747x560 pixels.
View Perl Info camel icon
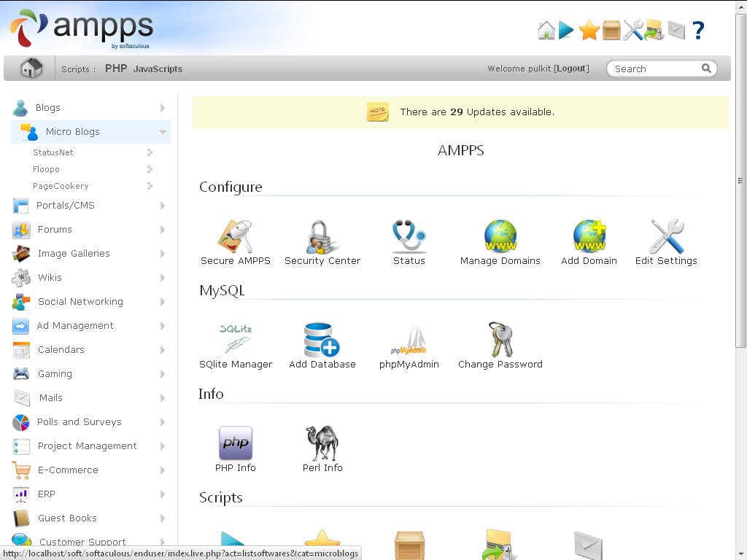(322, 443)
